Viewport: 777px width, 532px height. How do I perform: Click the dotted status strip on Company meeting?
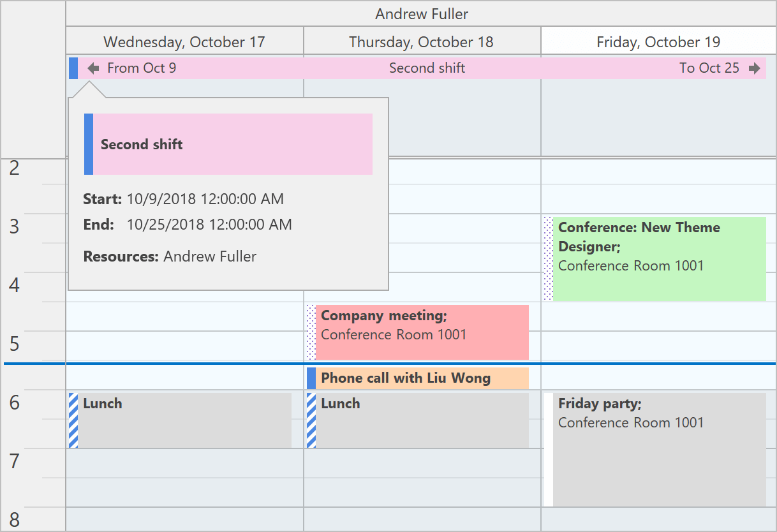pos(311,332)
